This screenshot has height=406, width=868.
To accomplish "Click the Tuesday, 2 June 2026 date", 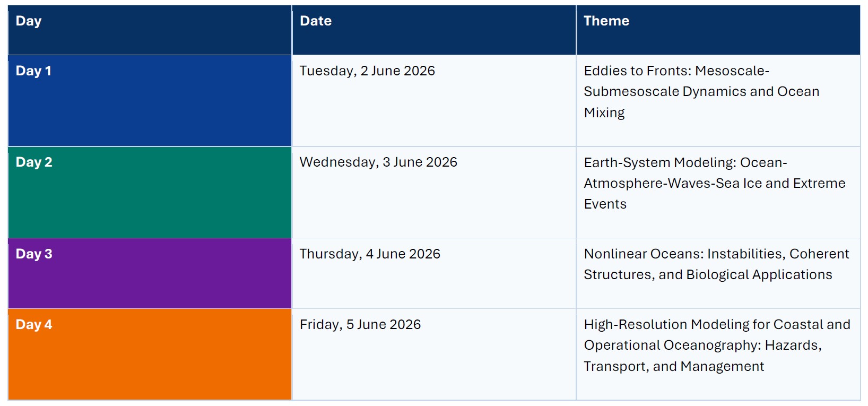I will [367, 71].
